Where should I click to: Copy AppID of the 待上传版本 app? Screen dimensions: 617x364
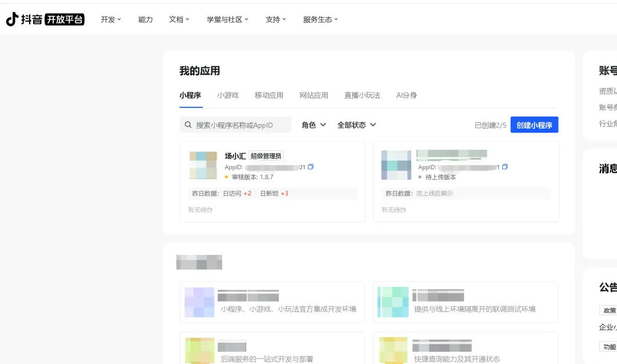pyautogui.click(x=505, y=167)
